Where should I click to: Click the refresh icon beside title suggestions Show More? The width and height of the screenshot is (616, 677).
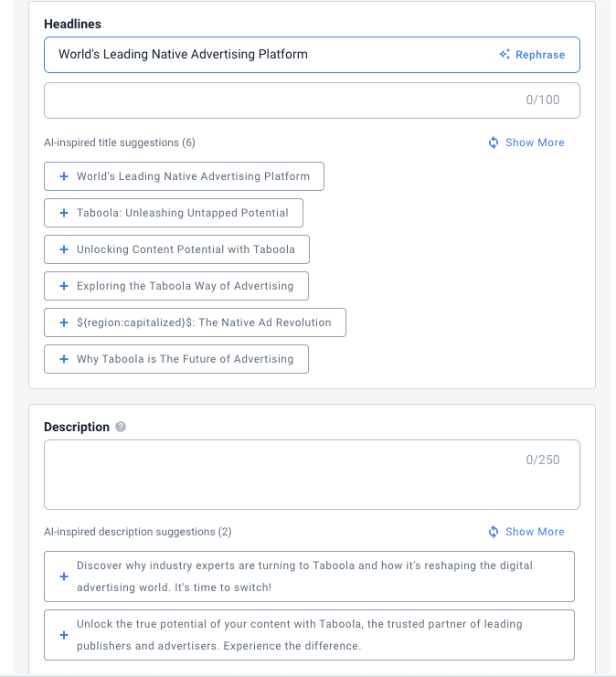pyautogui.click(x=494, y=143)
